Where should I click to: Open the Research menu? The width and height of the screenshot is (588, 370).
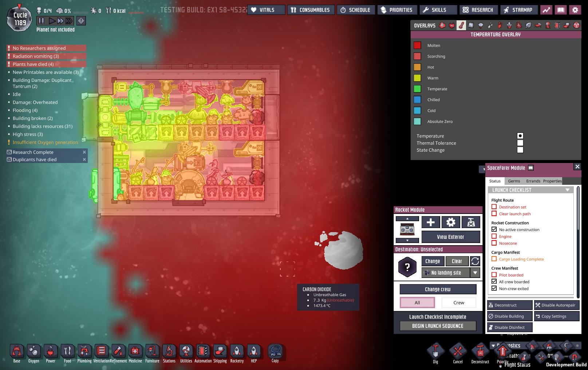coord(478,10)
